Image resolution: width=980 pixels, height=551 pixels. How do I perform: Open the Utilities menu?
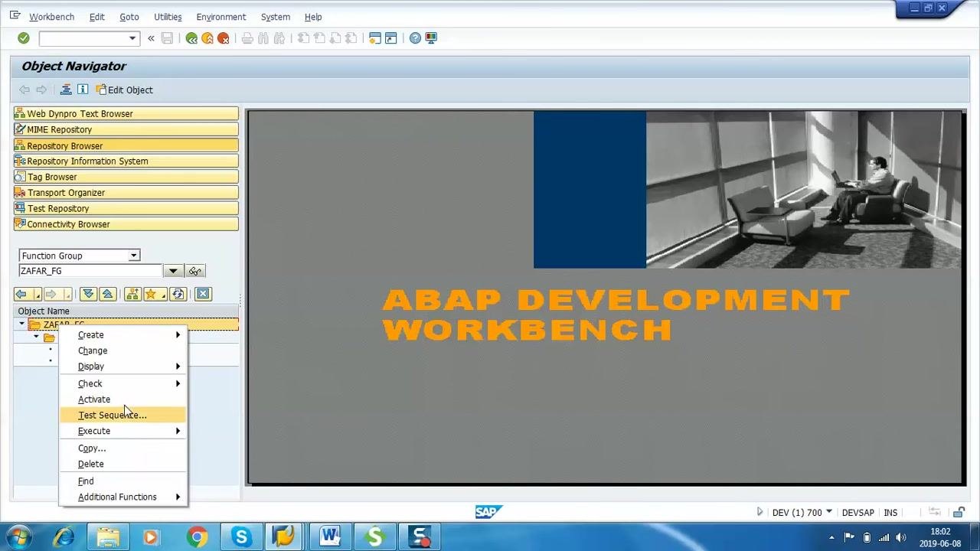point(168,17)
